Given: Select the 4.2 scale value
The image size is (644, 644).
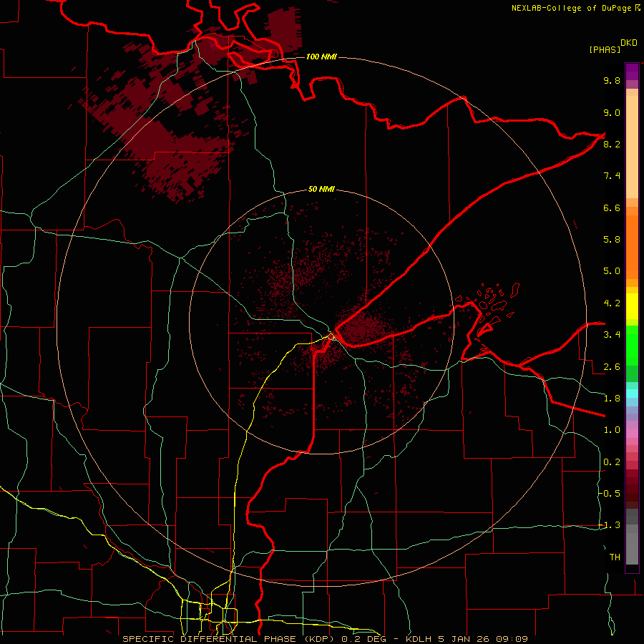Looking at the screenshot, I should [x=612, y=303].
